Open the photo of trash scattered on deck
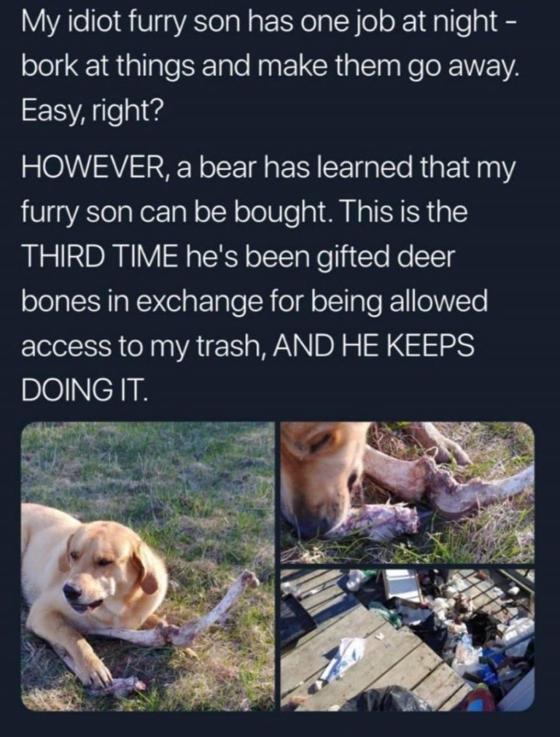Image resolution: width=560 pixels, height=737 pixels. [408, 640]
